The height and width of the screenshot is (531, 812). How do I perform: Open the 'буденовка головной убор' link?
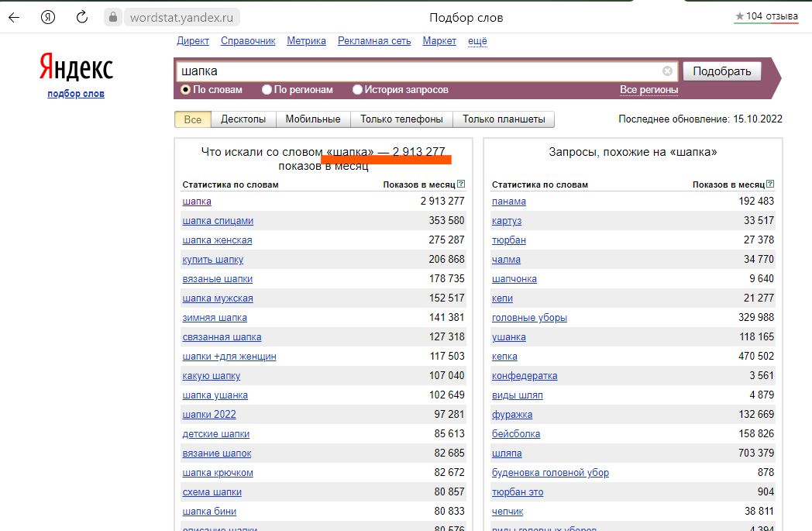[550, 472]
